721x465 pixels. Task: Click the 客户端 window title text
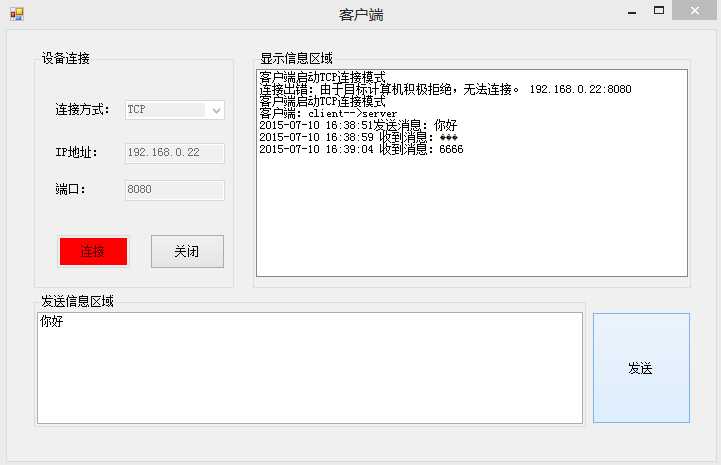pos(361,15)
